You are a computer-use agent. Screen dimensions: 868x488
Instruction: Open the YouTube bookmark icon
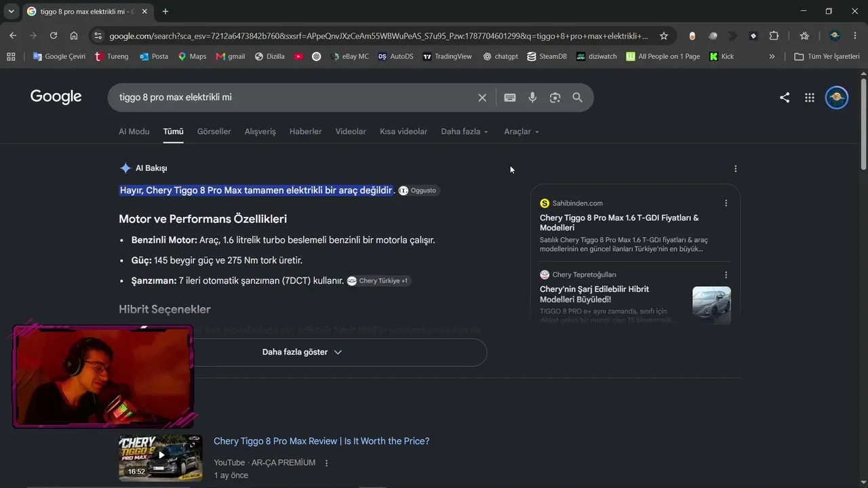[298, 57]
